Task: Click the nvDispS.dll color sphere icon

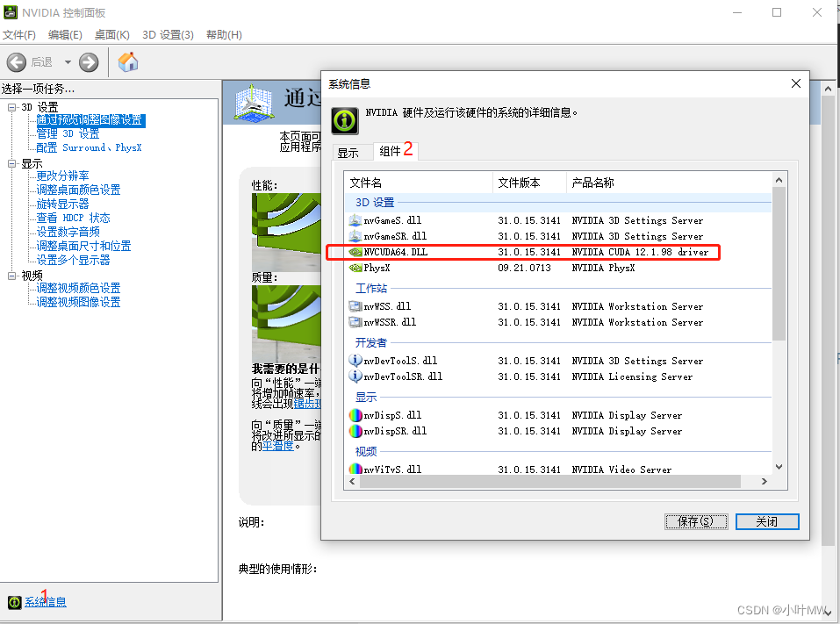Action: [x=355, y=415]
